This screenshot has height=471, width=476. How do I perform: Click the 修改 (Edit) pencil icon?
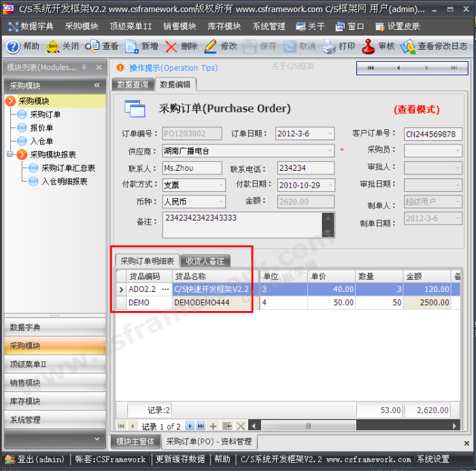pos(211,46)
